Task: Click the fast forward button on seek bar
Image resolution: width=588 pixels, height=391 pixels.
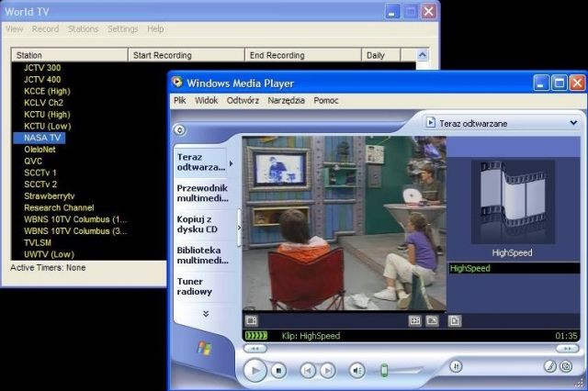Action: 568,349
